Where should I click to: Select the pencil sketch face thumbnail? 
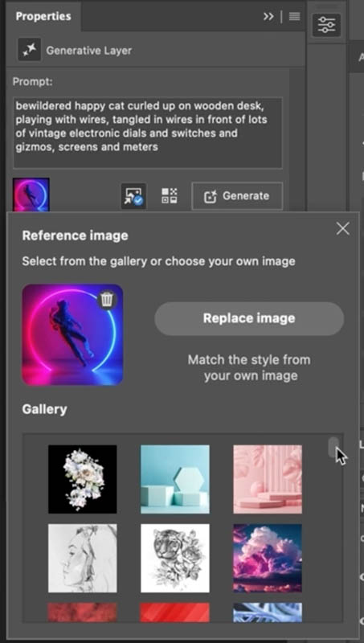click(x=83, y=558)
